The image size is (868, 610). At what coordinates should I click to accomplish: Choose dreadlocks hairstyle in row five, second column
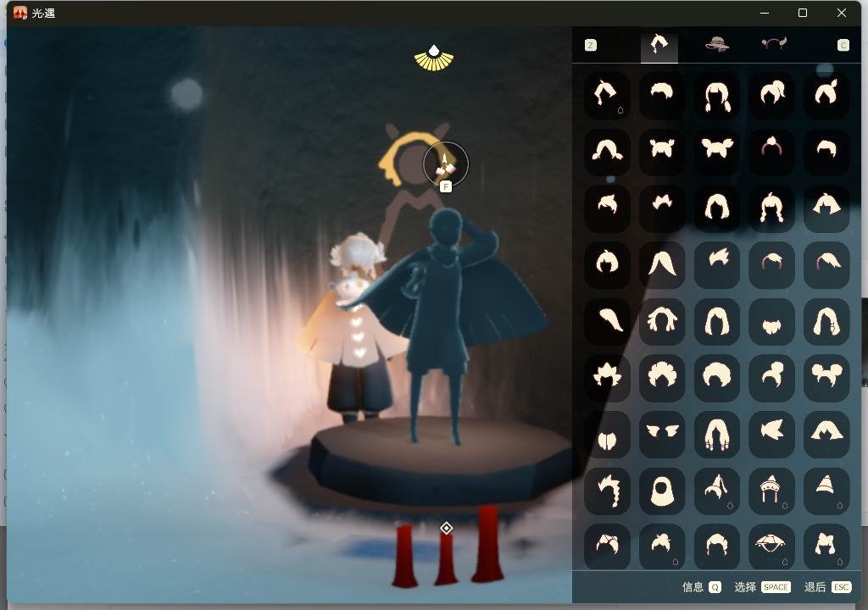[x=662, y=322]
